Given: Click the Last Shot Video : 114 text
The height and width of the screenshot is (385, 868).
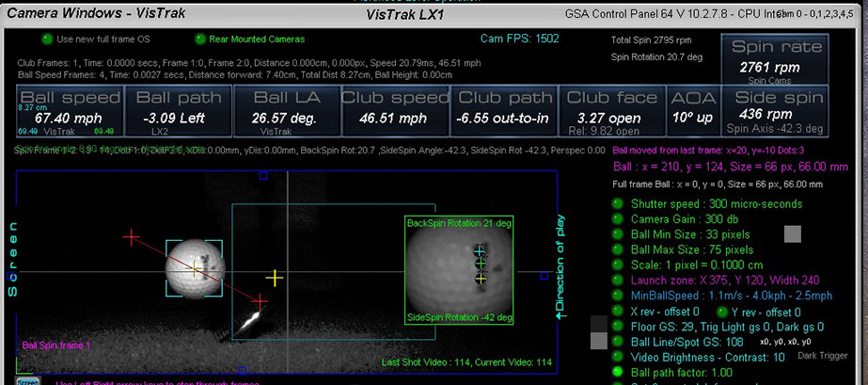Looking at the screenshot, I should pyautogui.click(x=426, y=362).
